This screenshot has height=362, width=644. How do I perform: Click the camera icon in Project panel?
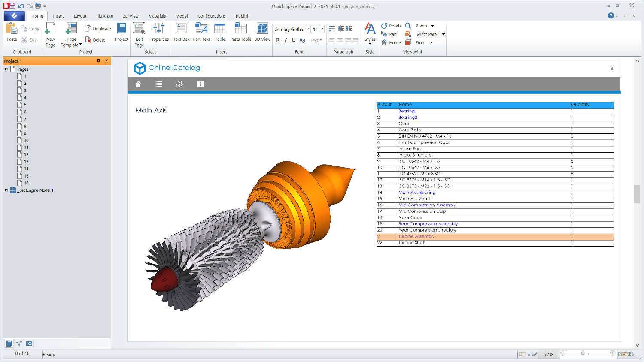pyautogui.click(x=29, y=344)
